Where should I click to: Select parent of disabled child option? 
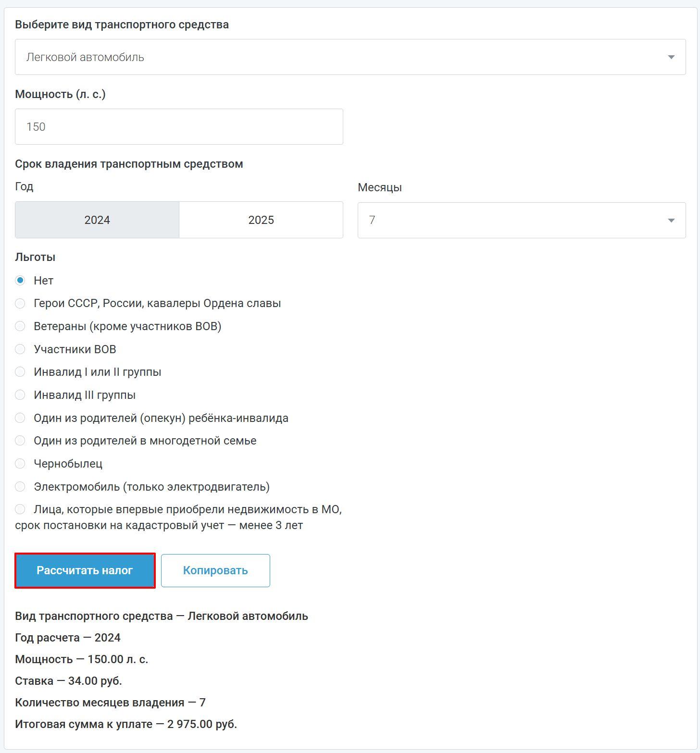[x=20, y=418]
